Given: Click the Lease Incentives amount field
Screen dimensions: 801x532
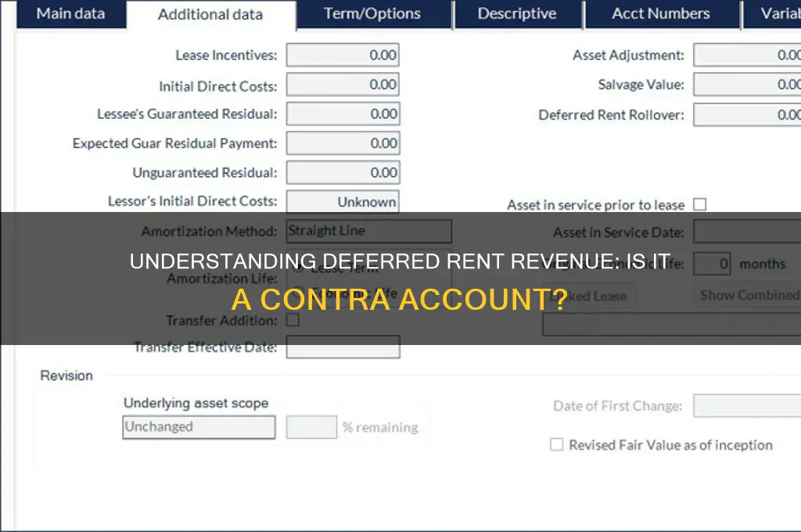Looking at the screenshot, I should [x=343, y=56].
